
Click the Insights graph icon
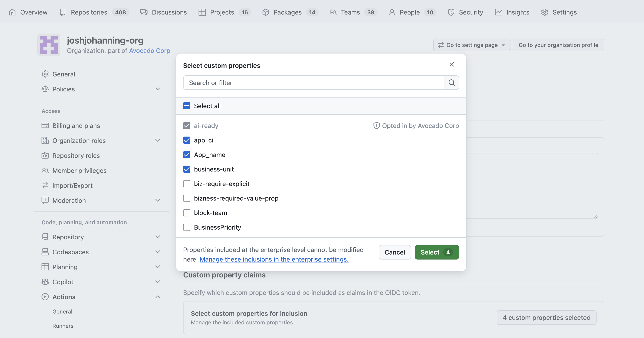(499, 12)
